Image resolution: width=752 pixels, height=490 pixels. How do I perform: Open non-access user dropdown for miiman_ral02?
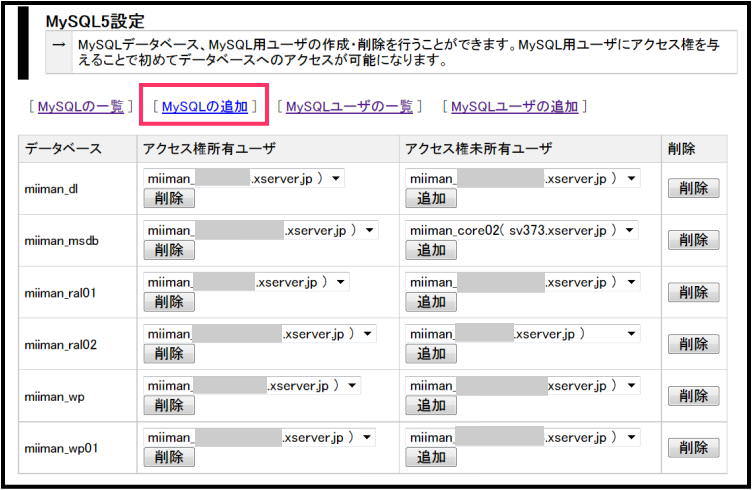523,334
